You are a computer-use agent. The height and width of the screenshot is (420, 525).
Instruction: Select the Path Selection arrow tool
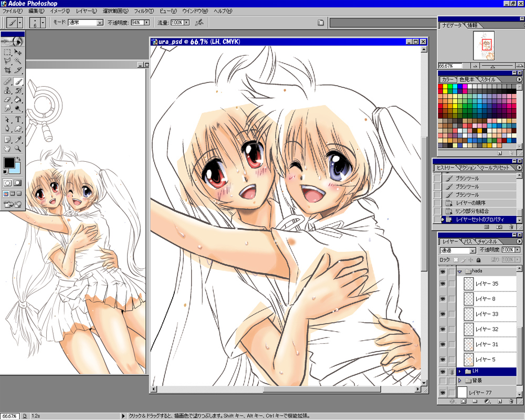pyautogui.click(x=7, y=120)
